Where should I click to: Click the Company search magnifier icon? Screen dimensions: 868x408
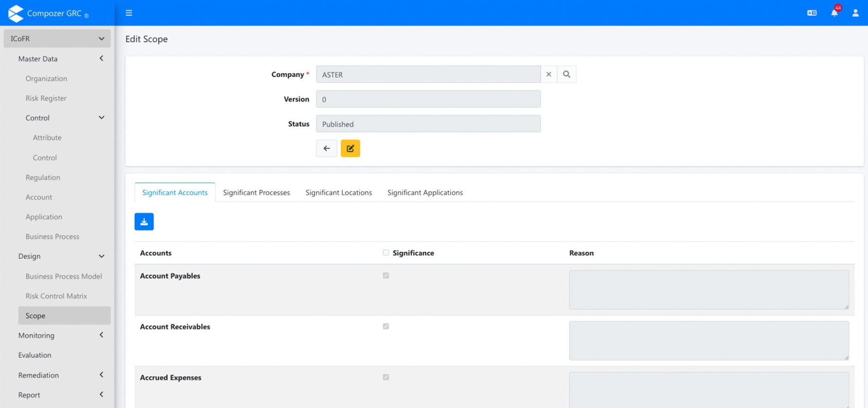pos(566,74)
